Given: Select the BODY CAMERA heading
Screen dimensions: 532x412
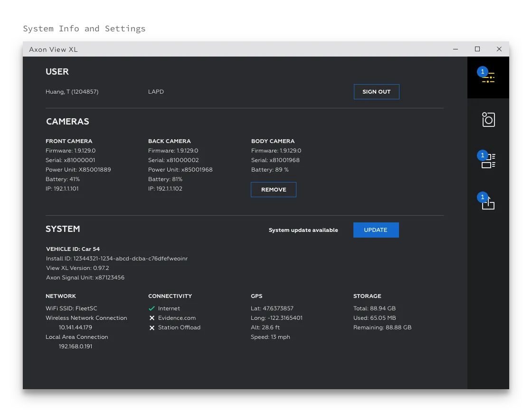Looking at the screenshot, I should point(273,141).
